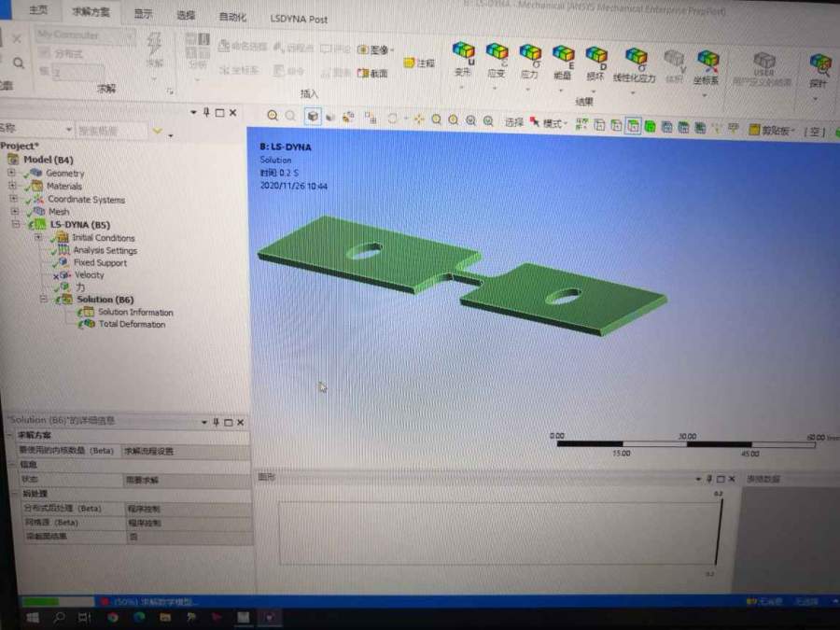Viewport: 840px width, 630px height.
Task: Expand the Materials tree node
Action: pyautogui.click(x=12, y=186)
